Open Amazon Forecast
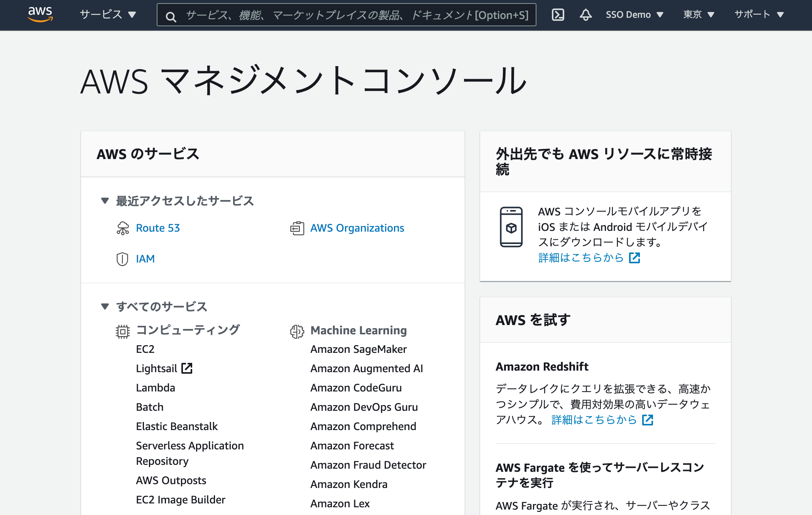Screen dimensions: 812x515 point(352,446)
